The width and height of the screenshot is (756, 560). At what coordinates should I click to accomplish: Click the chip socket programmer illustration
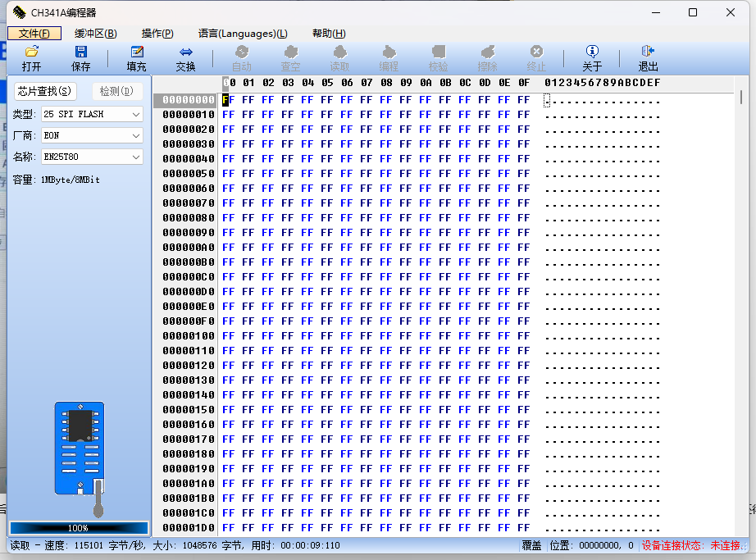click(x=80, y=459)
